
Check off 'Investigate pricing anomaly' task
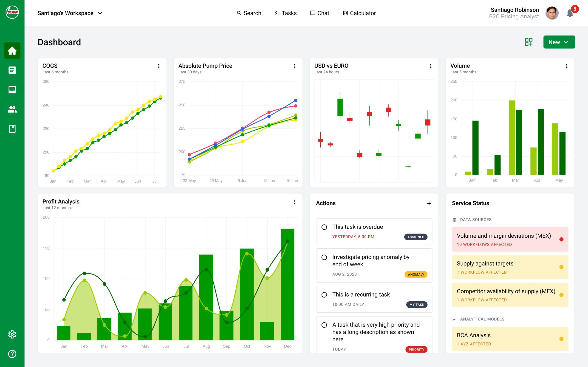coord(324,257)
